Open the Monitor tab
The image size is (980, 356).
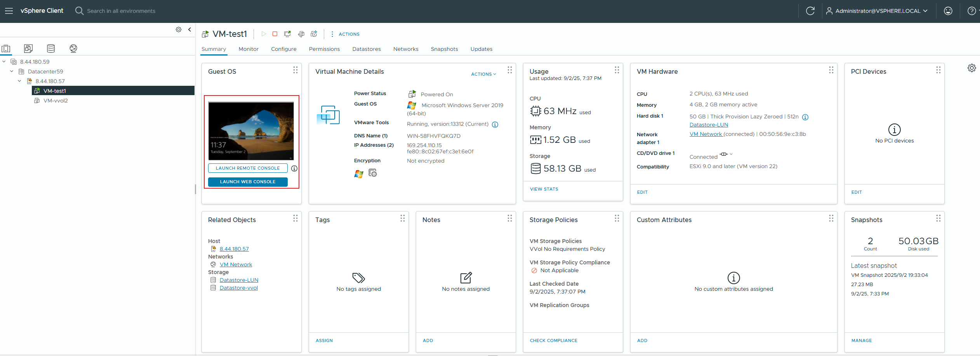pyautogui.click(x=248, y=49)
